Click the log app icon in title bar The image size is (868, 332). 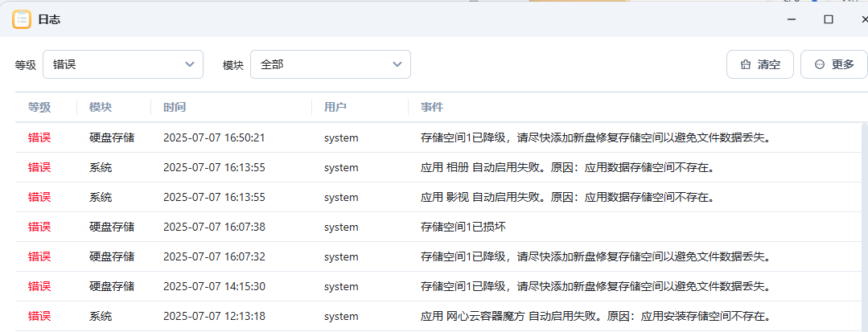click(22, 19)
